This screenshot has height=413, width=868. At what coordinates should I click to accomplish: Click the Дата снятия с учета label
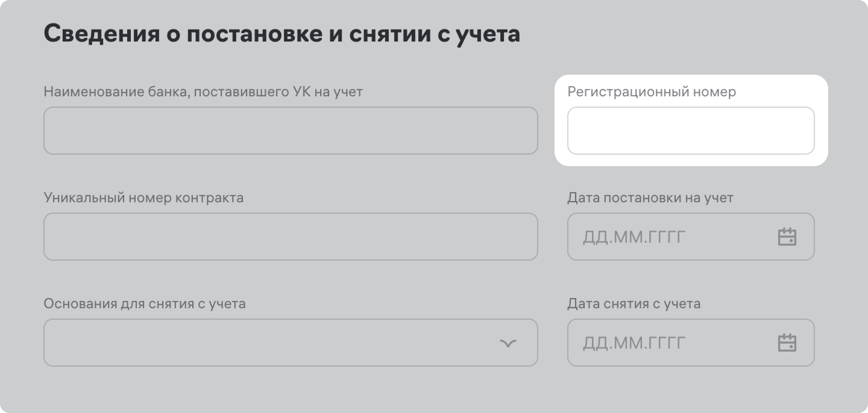(x=634, y=304)
